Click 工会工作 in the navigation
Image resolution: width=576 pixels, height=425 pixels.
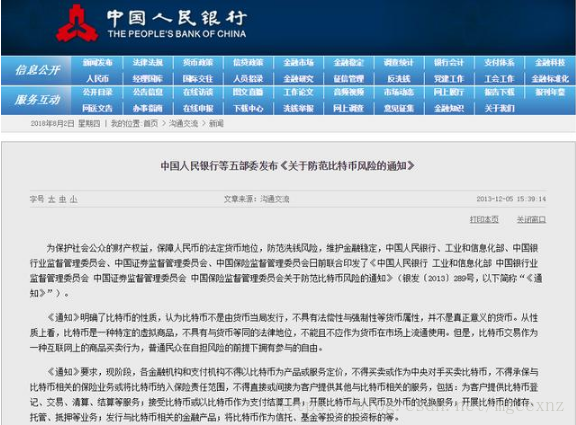point(499,79)
